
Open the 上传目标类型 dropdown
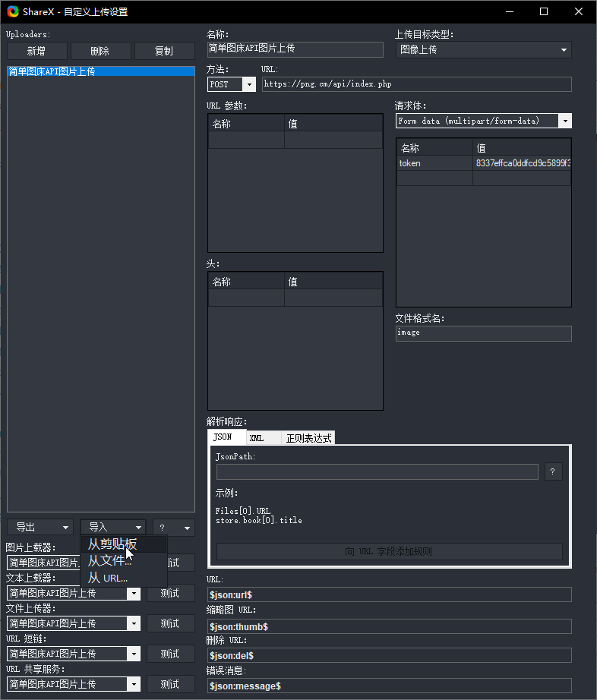coord(483,50)
